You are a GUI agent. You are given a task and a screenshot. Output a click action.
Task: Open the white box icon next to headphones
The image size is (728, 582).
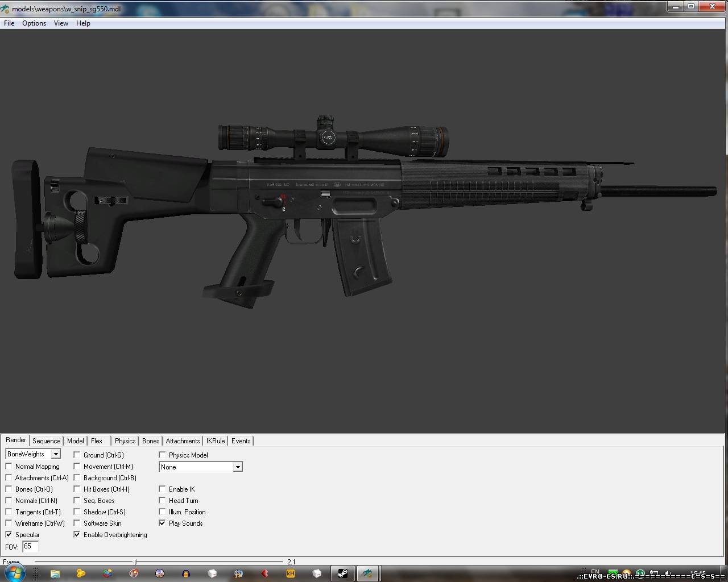pos(212,573)
